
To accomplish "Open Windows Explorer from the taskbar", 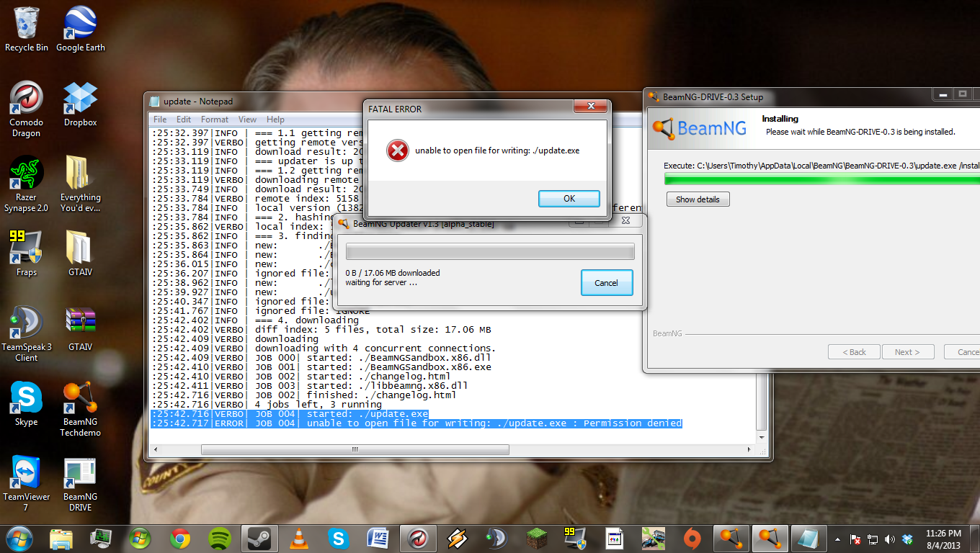I will [61, 538].
